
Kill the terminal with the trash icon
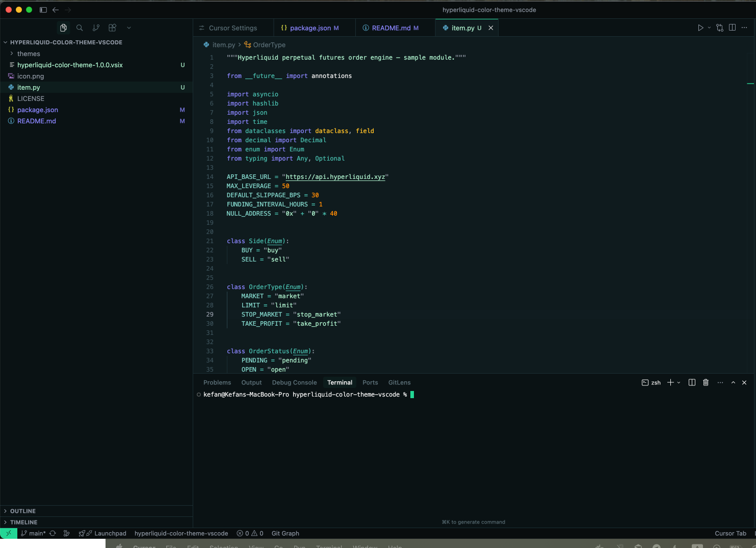(706, 382)
